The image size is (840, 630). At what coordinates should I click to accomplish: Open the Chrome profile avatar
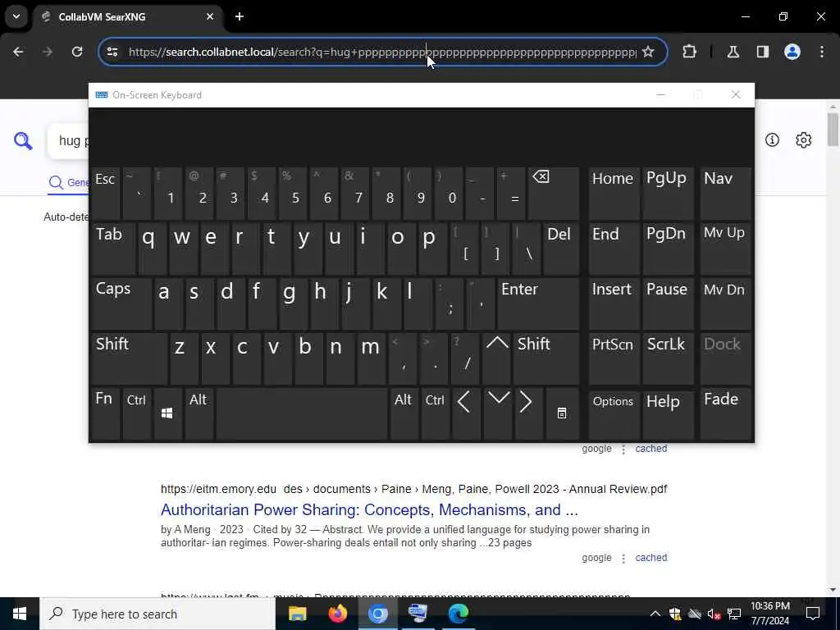tap(792, 52)
